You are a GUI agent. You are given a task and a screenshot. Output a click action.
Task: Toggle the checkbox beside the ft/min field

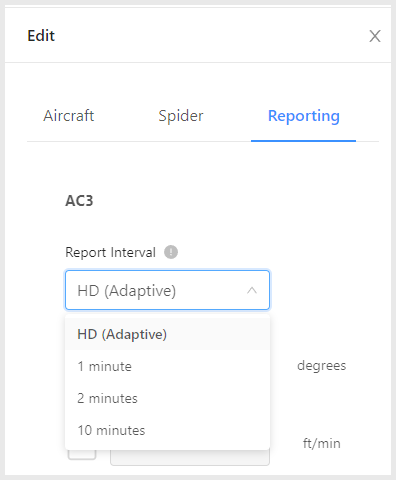click(82, 455)
